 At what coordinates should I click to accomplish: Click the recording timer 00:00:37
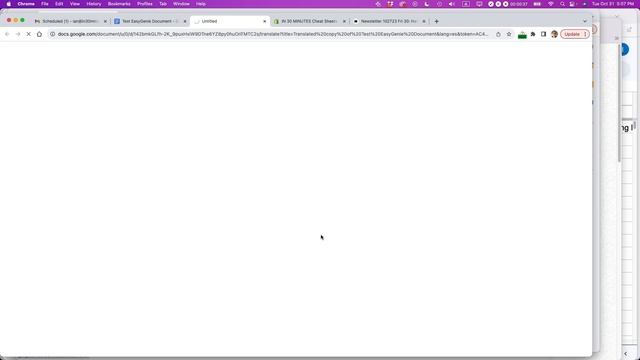coord(519,4)
